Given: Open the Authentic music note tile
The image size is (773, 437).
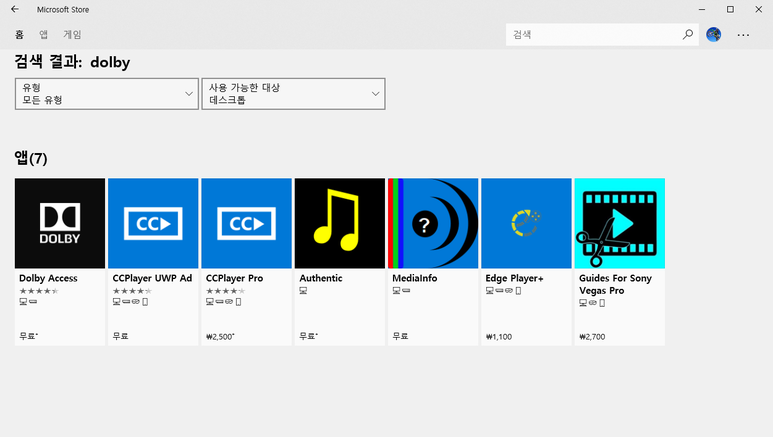Looking at the screenshot, I should click(x=340, y=223).
